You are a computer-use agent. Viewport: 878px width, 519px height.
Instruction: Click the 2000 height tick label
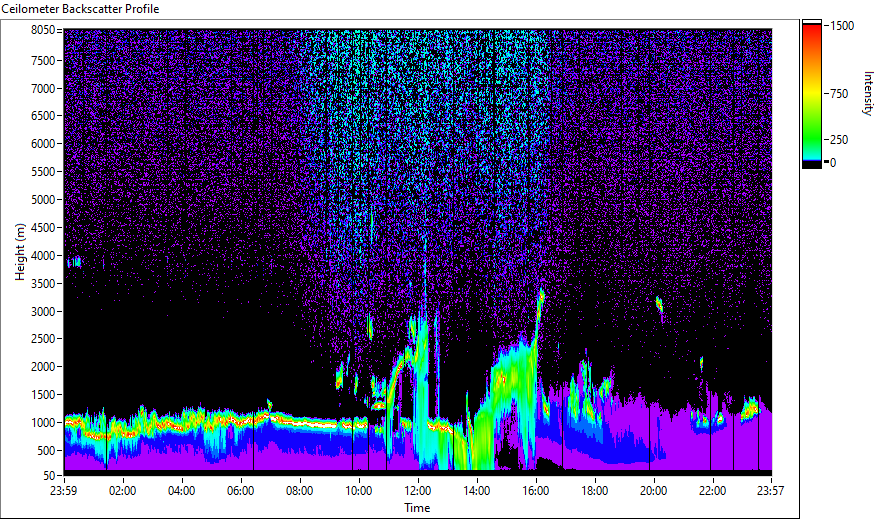[43, 367]
